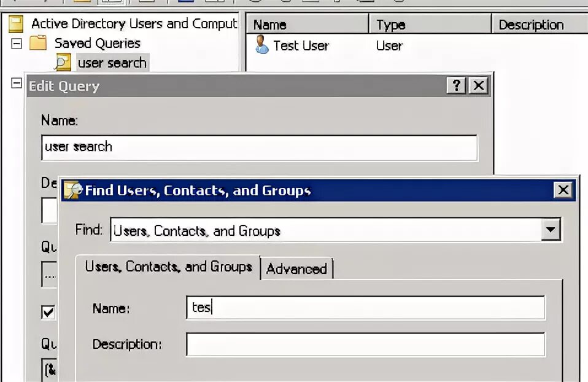Click the Name field containing "tes"
The width and height of the screenshot is (588, 382).
366,308
